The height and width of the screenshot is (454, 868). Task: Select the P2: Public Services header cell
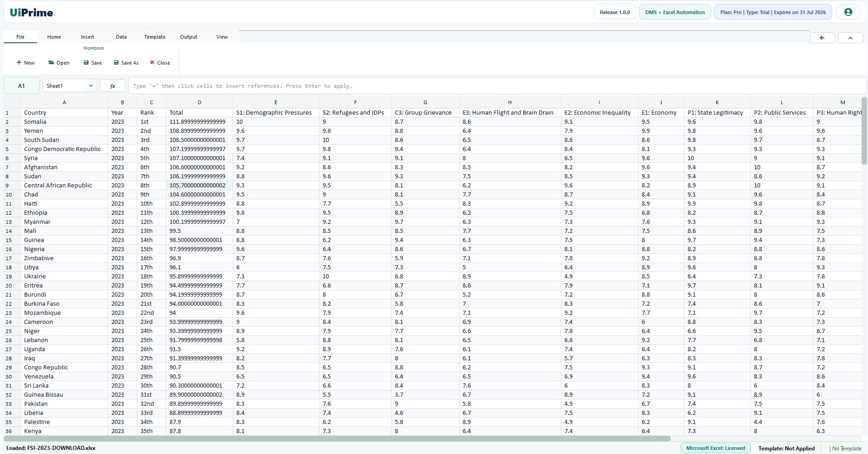[x=782, y=113]
